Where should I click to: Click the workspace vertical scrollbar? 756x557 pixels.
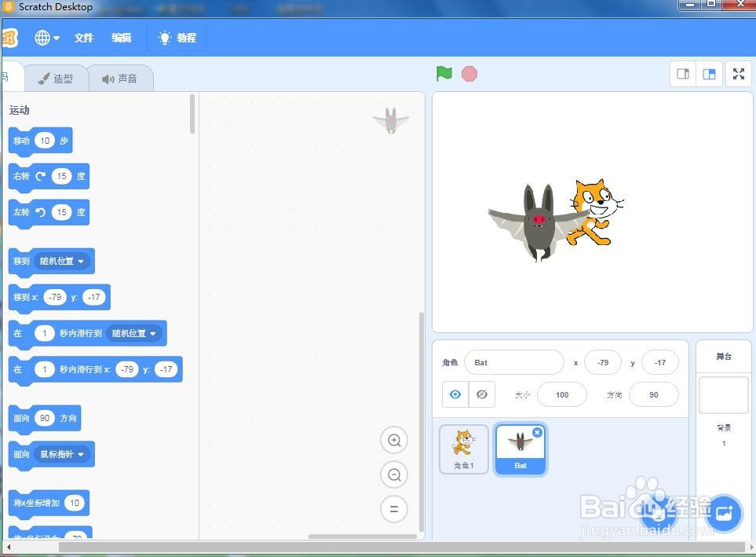tap(422, 422)
